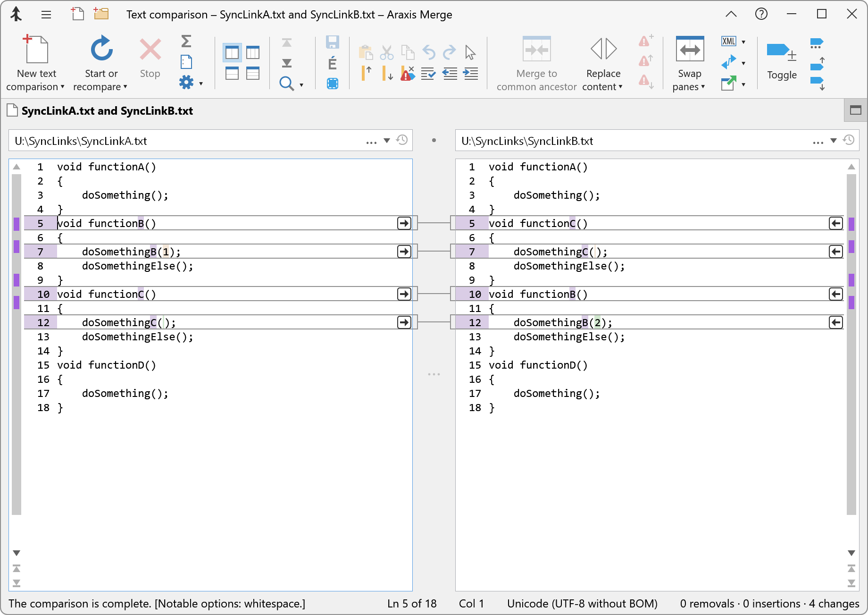Copy the functionB change to the right pane
Screen dimensions: 868x615
tap(404, 223)
